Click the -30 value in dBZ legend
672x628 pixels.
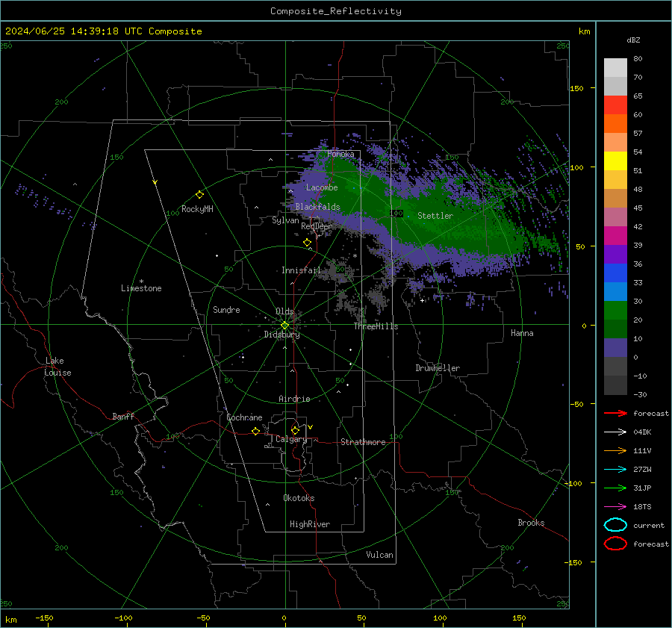coord(640,395)
